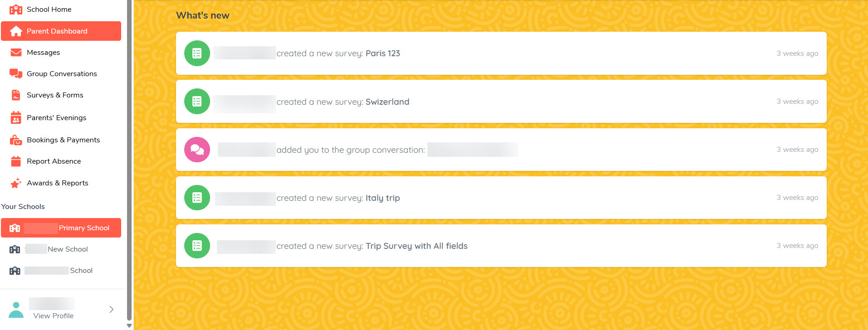This screenshot has width=868, height=330.
Task: Click the Awards & Reports star icon
Action: click(x=16, y=183)
